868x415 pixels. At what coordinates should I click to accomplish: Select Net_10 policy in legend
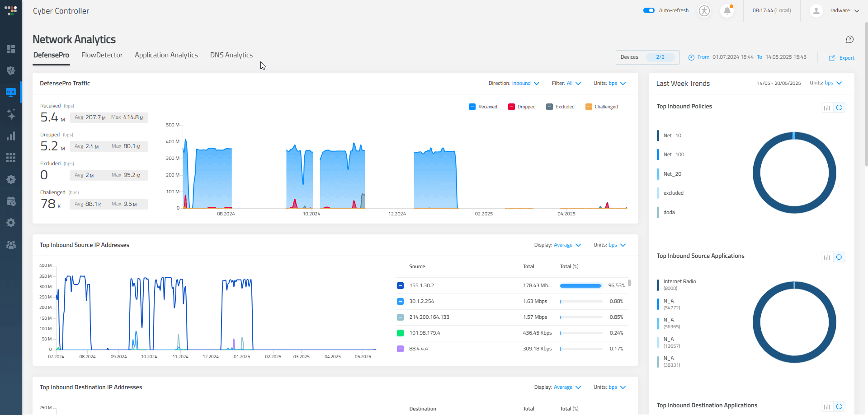click(672, 135)
